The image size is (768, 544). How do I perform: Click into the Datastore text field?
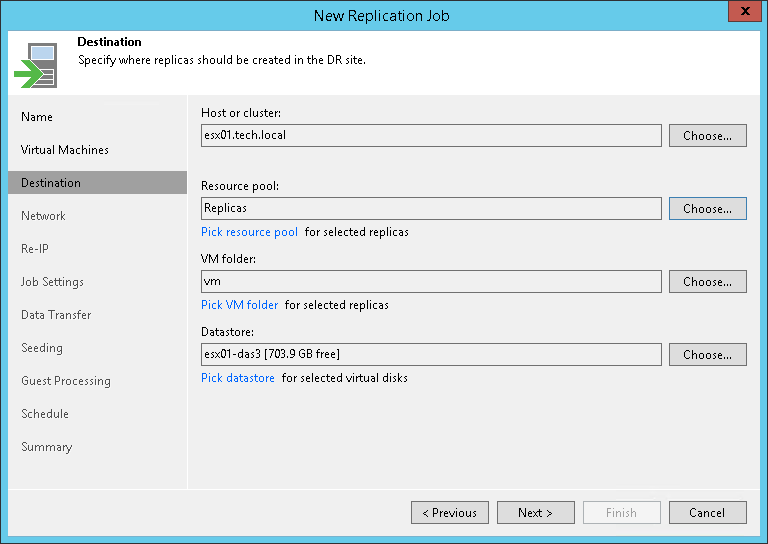click(431, 355)
